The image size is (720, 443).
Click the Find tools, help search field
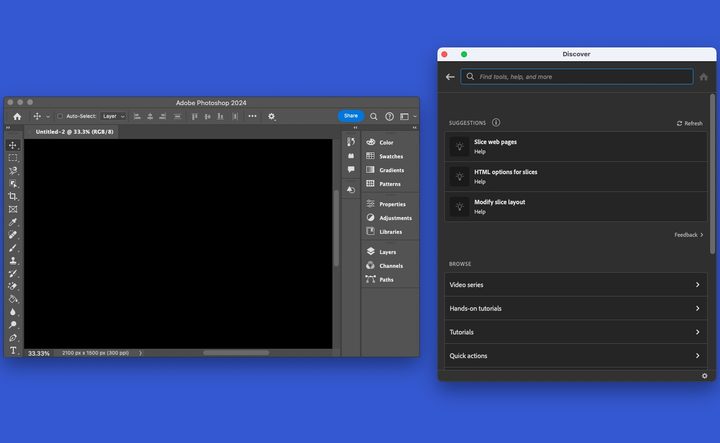tap(577, 77)
